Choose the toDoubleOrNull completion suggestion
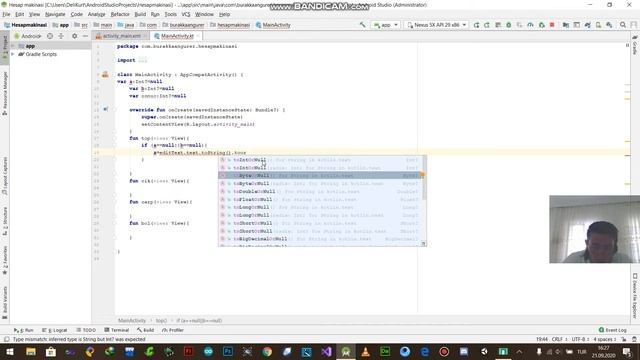 (320, 191)
